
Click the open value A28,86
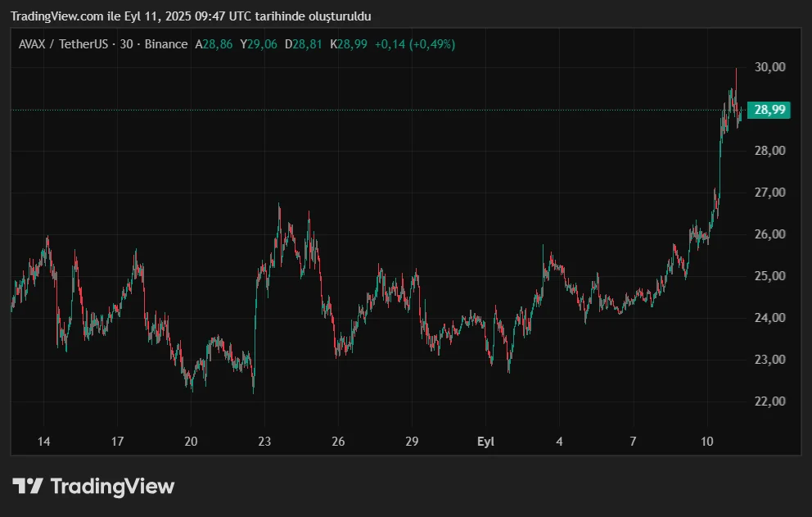[x=214, y=44]
